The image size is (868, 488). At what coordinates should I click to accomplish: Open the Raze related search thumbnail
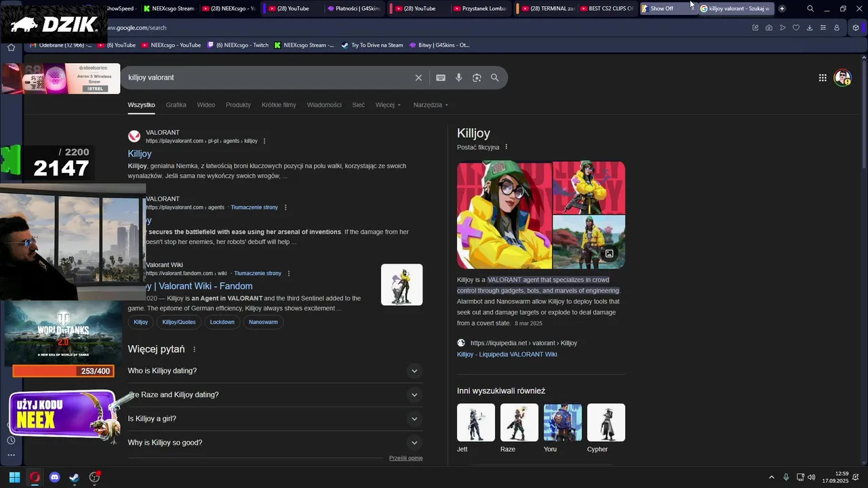click(x=519, y=423)
